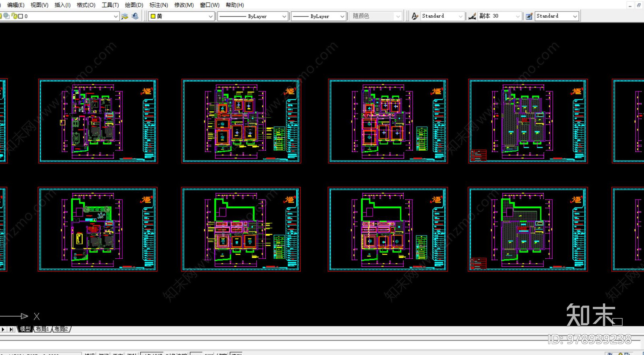Click the layer lock icon in layer dropdown
644x355 pixels.
pyautogui.click(x=14, y=16)
